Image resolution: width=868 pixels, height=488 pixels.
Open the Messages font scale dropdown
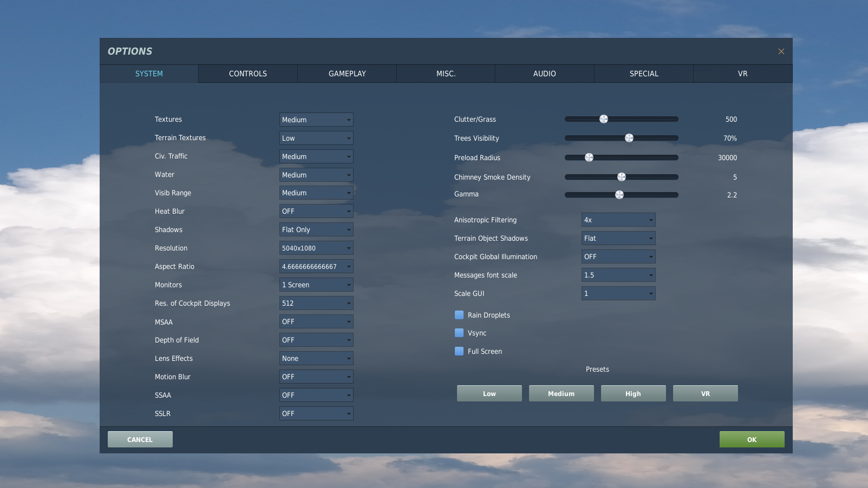click(618, 275)
